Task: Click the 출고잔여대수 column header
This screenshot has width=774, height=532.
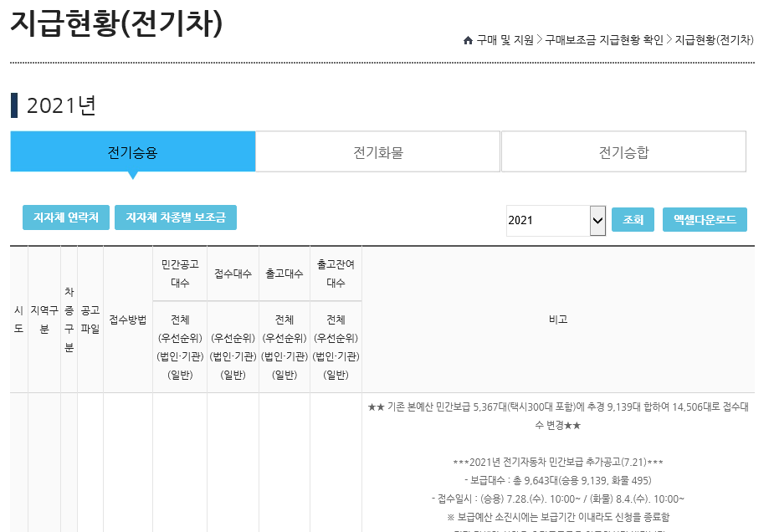Action: pyautogui.click(x=336, y=274)
